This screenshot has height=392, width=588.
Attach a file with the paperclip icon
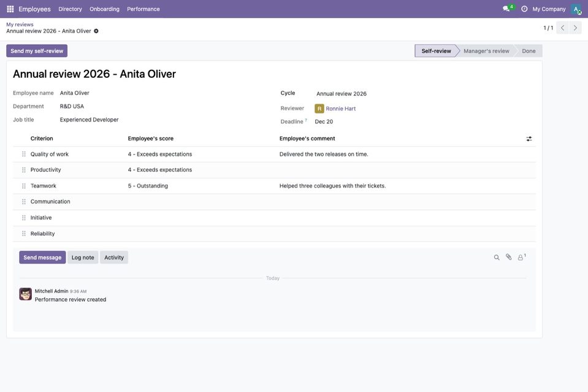tap(508, 257)
